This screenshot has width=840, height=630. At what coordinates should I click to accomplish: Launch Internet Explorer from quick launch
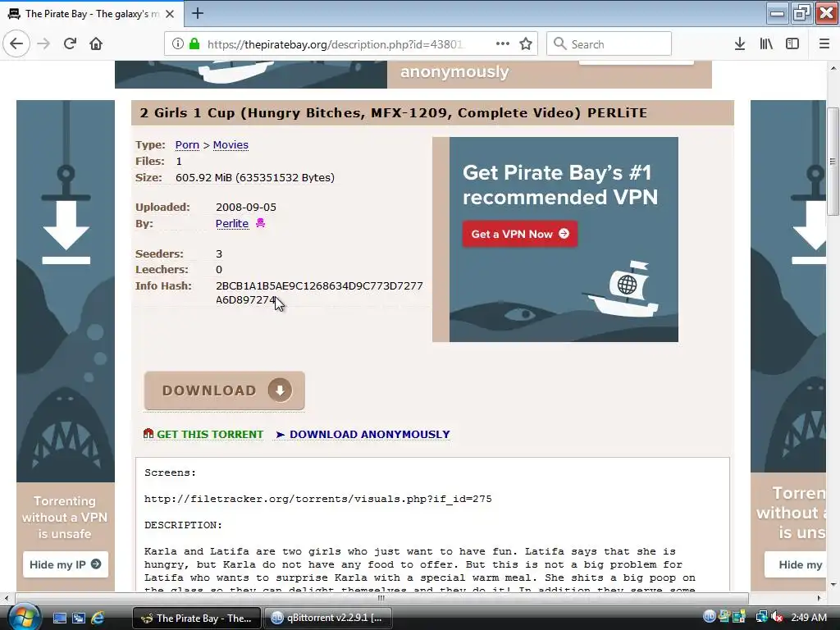click(x=98, y=619)
